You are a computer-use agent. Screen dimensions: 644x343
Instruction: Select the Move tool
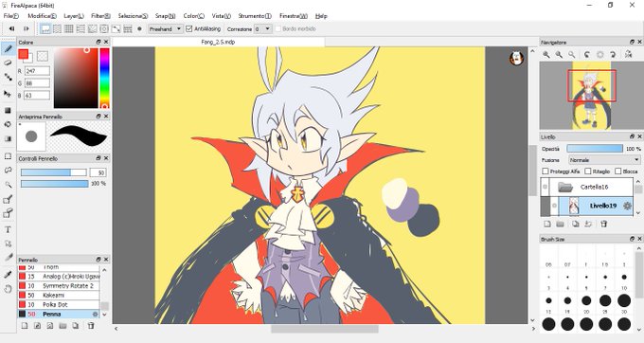(8, 94)
